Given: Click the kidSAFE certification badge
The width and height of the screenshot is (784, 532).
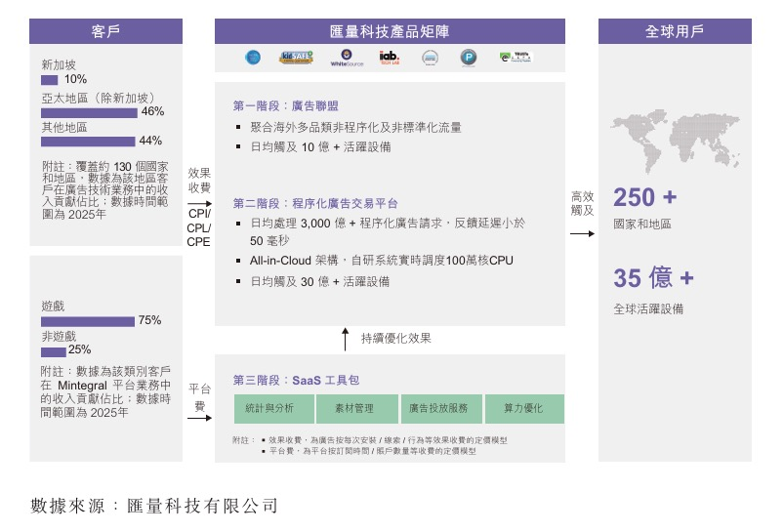Looking at the screenshot, I should click(x=296, y=58).
